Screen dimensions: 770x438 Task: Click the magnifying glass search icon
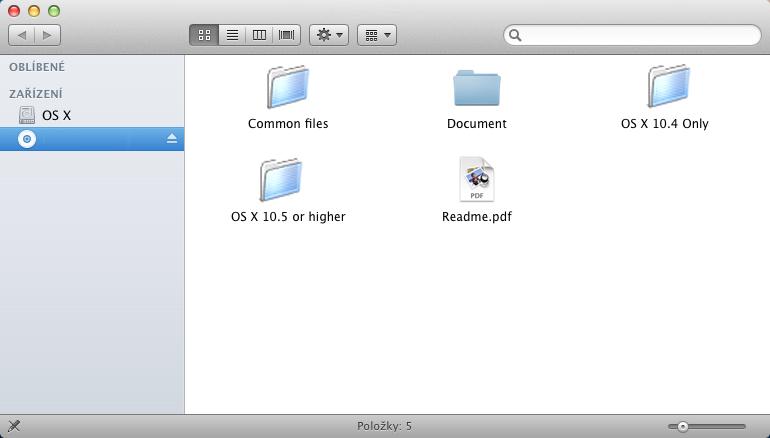[515, 35]
